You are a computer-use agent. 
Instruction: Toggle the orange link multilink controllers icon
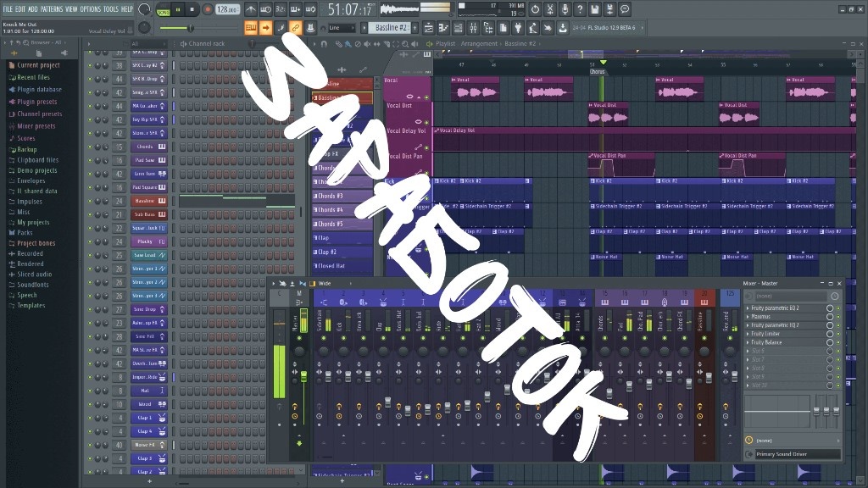[x=296, y=28]
